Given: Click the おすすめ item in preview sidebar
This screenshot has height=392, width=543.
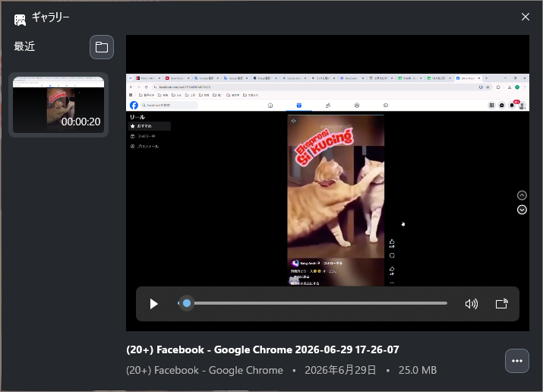Looking at the screenshot, I should (150, 126).
